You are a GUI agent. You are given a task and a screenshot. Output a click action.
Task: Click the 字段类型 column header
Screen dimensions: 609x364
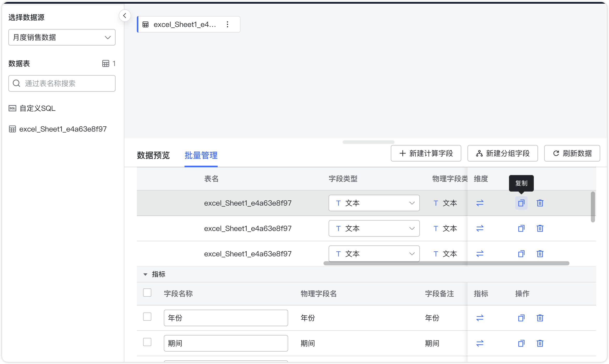tap(343, 179)
